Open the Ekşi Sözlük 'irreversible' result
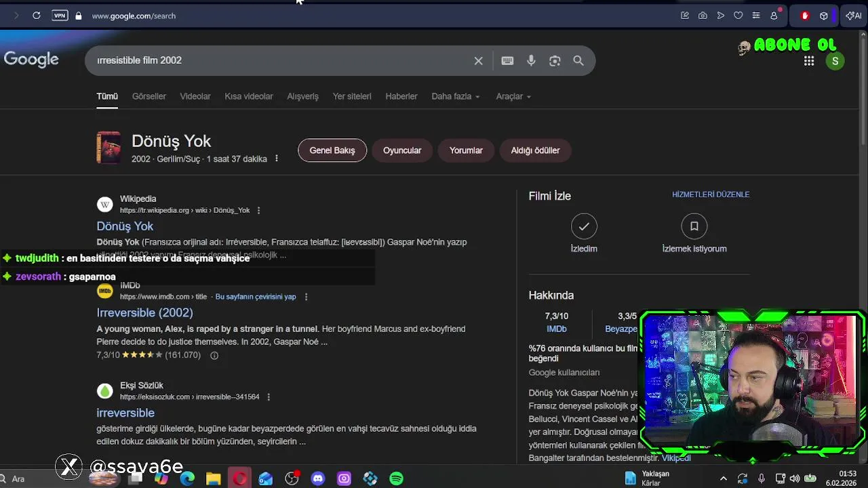This screenshot has width=868, height=488. click(125, 413)
